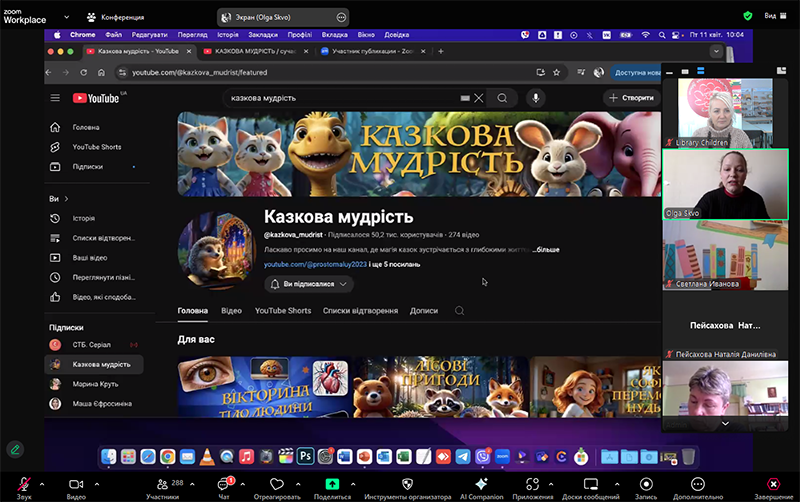Expand audio options arrow beside Звук
Viewport: 800px width, 502px height.
(x=42, y=484)
